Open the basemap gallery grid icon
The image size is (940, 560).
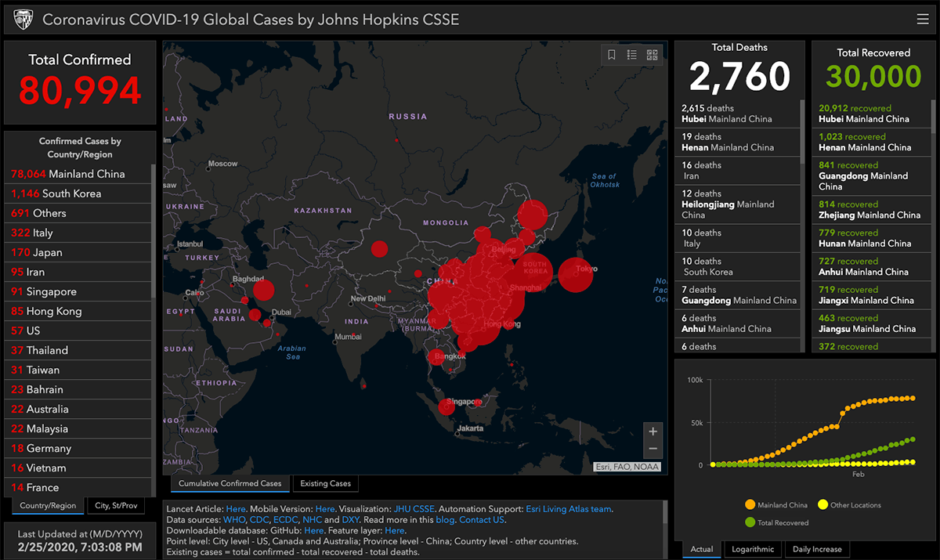point(652,55)
